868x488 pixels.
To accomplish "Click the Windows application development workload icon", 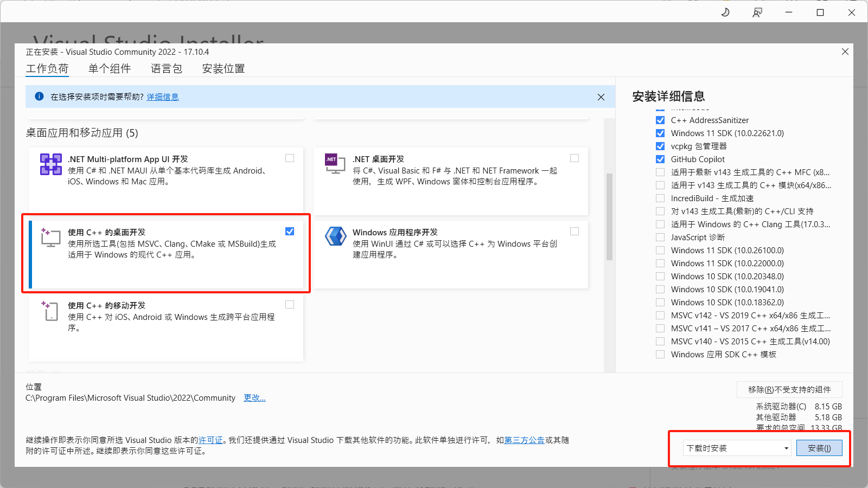I will [x=336, y=237].
